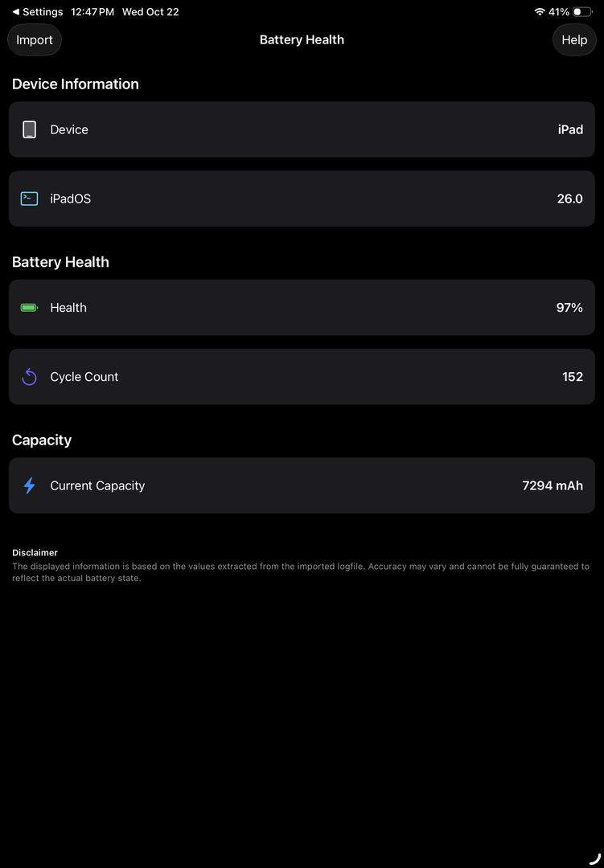604x868 pixels.
Task: Tap the iPad device icon
Action: pos(30,129)
